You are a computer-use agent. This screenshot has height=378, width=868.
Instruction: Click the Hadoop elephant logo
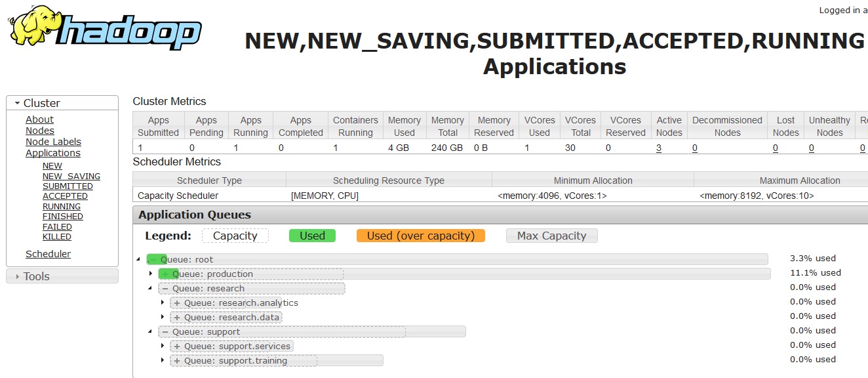tap(105, 28)
